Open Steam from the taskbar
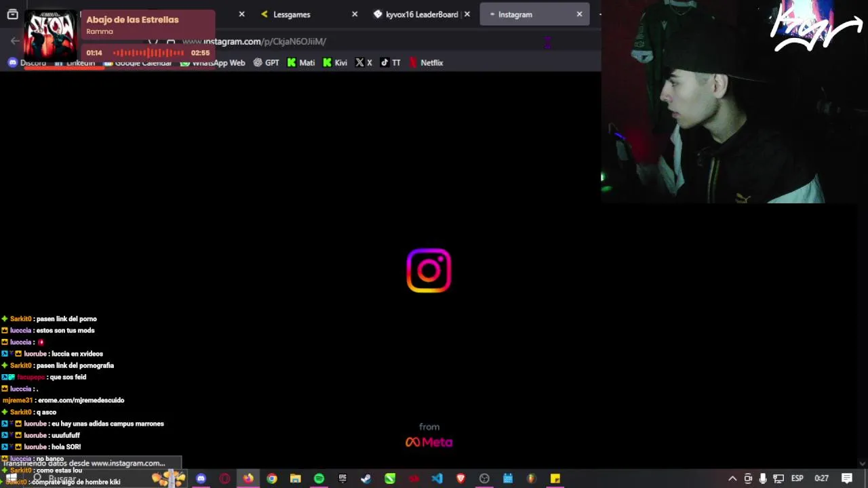The image size is (868, 488). tap(366, 479)
